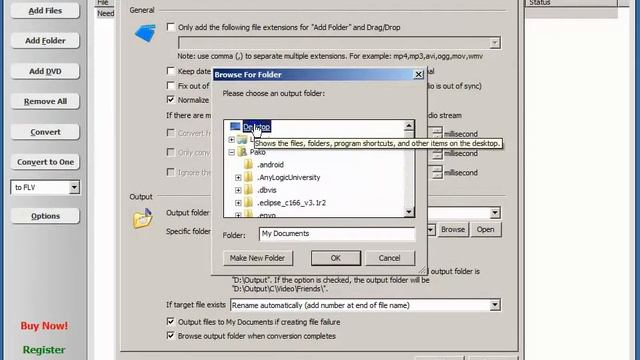
Task: Start conversion with Convert button
Action: 45,132
